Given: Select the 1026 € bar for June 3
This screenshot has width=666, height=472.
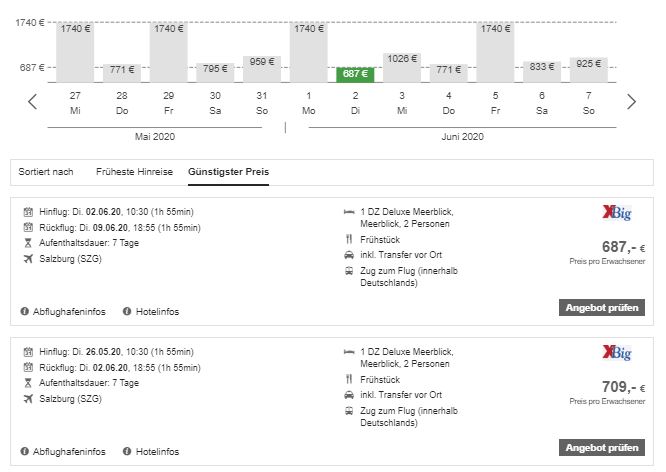Looking at the screenshot, I should (402, 67).
